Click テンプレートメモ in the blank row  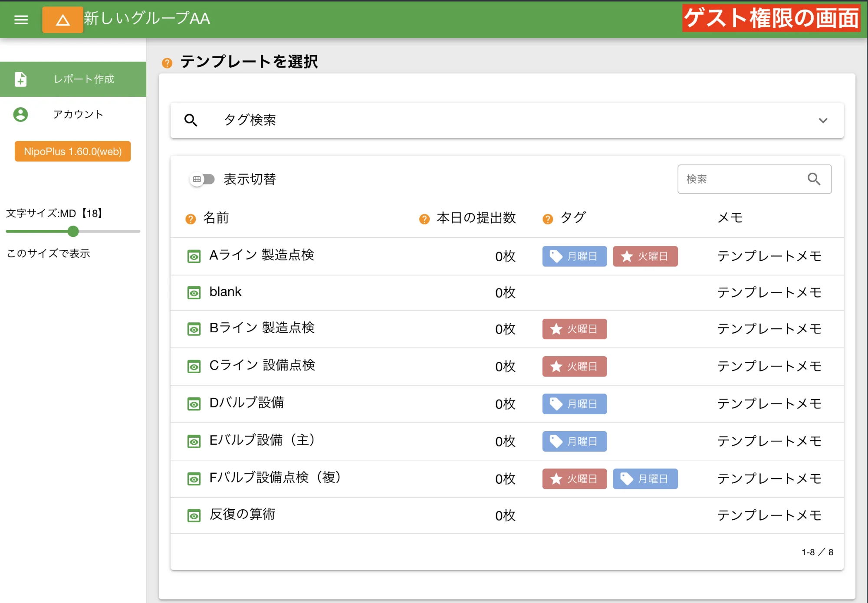(769, 293)
